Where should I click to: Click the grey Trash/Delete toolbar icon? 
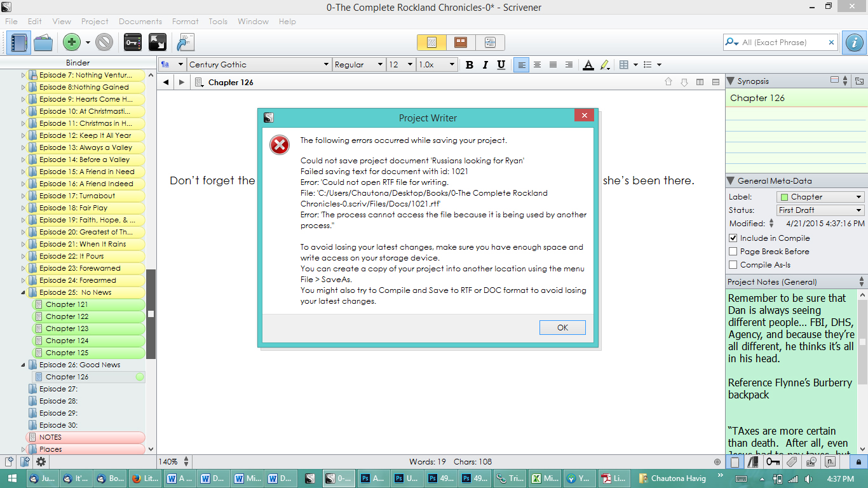point(104,43)
